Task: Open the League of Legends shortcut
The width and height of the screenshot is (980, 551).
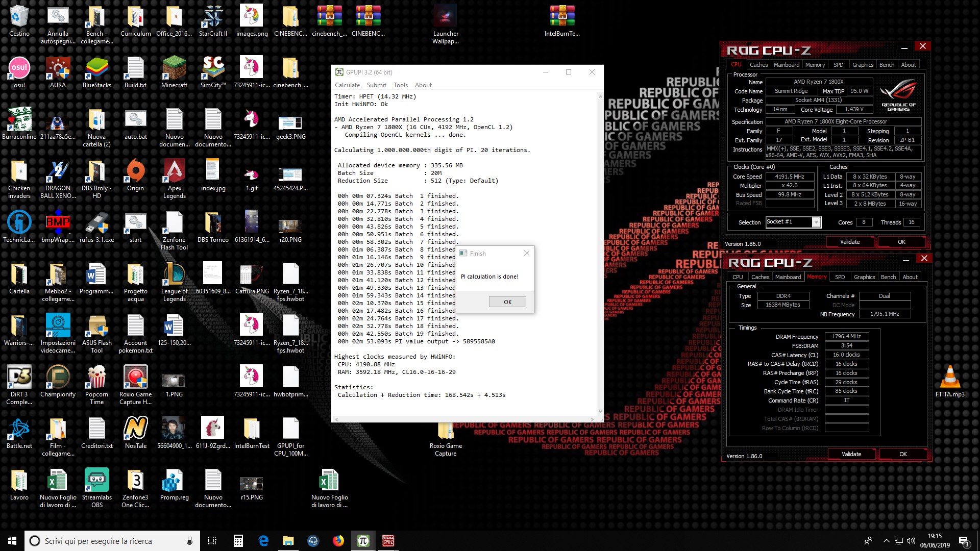Action: coord(174,283)
